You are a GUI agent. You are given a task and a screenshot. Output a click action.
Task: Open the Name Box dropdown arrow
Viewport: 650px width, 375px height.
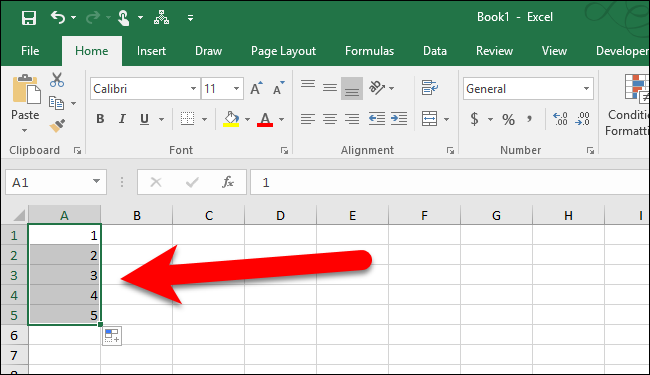pos(96,181)
